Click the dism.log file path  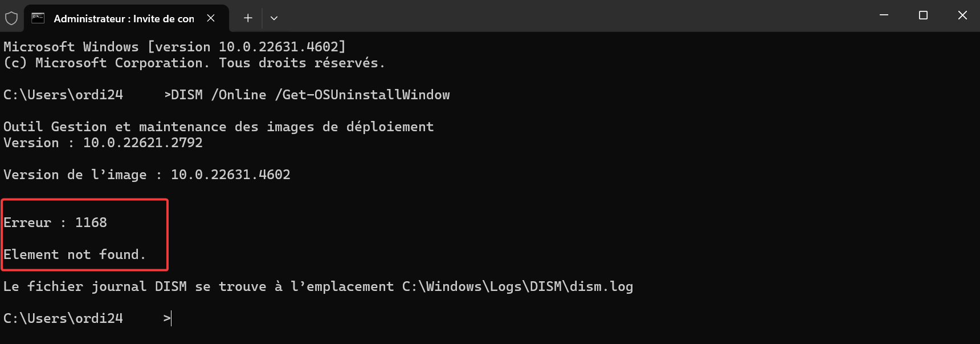click(x=517, y=286)
